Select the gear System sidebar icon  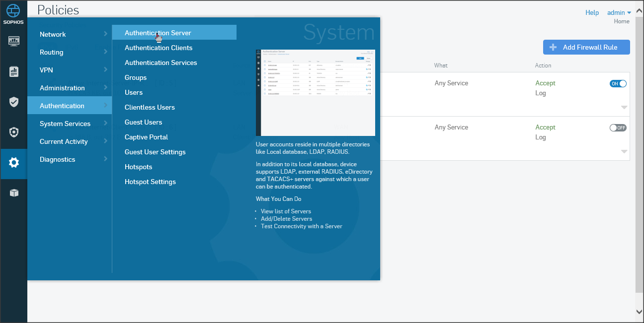(x=14, y=162)
